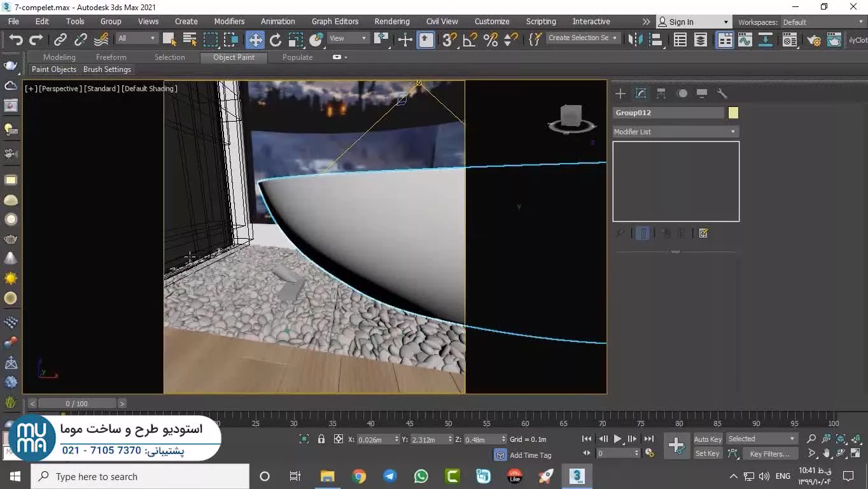Click the Paint Objects panel button
The height and width of the screenshot is (489, 868).
(x=54, y=69)
